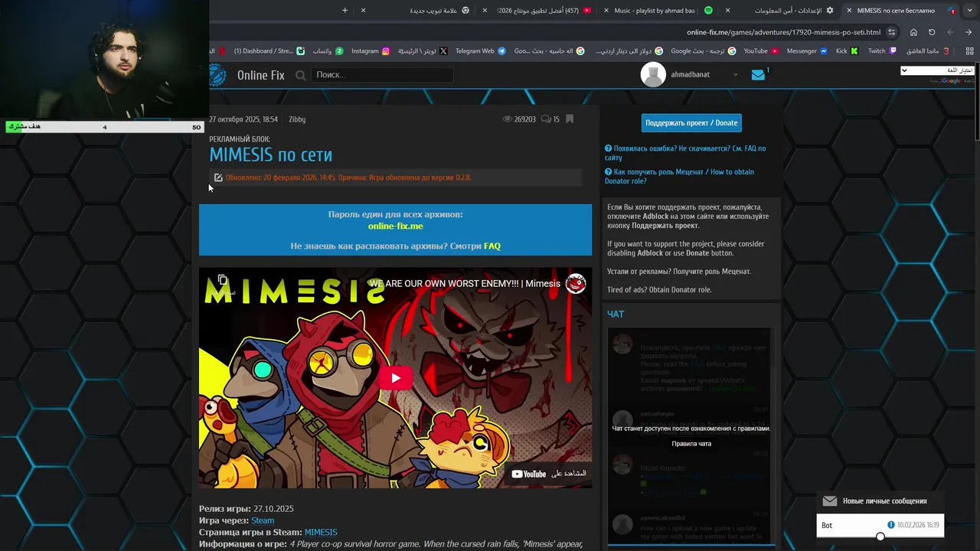Click the ЧАТ section heading

click(x=616, y=315)
